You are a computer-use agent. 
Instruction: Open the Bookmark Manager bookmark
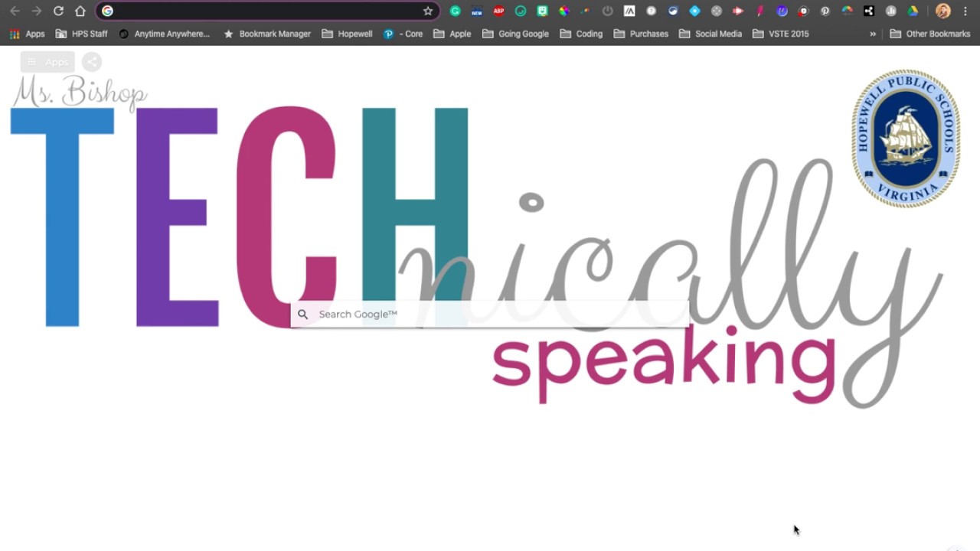[267, 34]
